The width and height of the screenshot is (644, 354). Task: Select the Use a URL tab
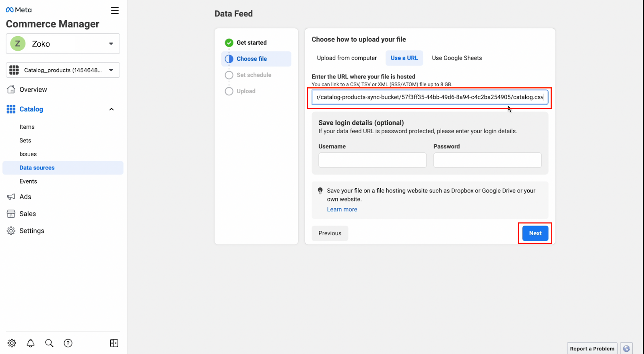pos(404,58)
